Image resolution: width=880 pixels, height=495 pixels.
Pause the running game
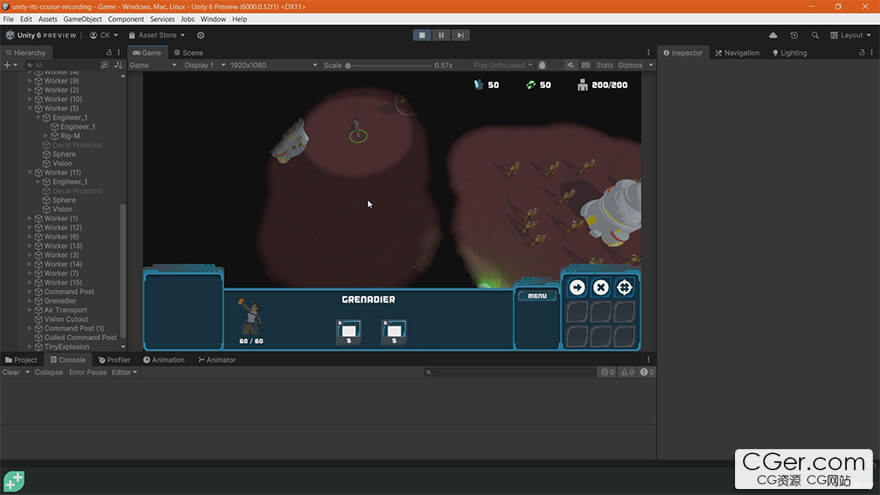pyautogui.click(x=441, y=35)
